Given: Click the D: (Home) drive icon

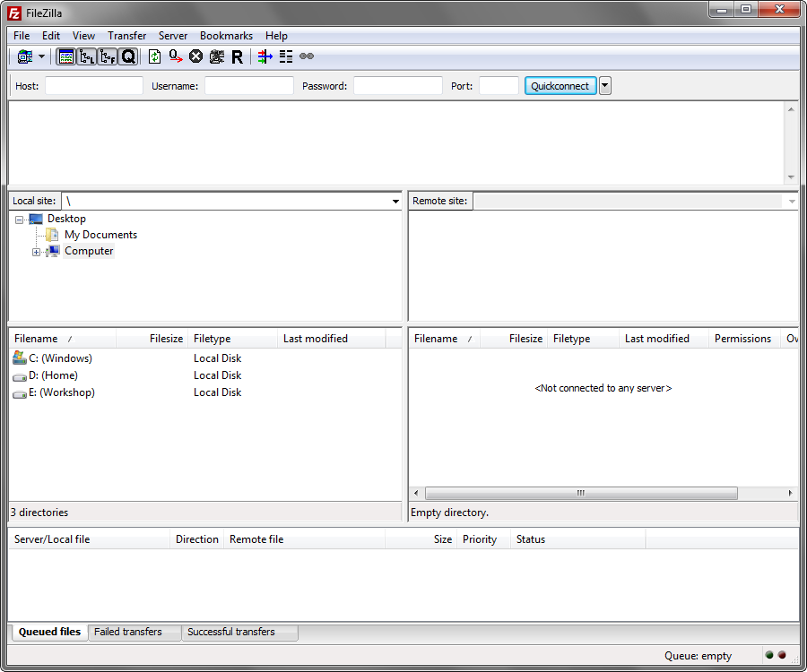Looking at the screenshot, I should coord(20,377).
